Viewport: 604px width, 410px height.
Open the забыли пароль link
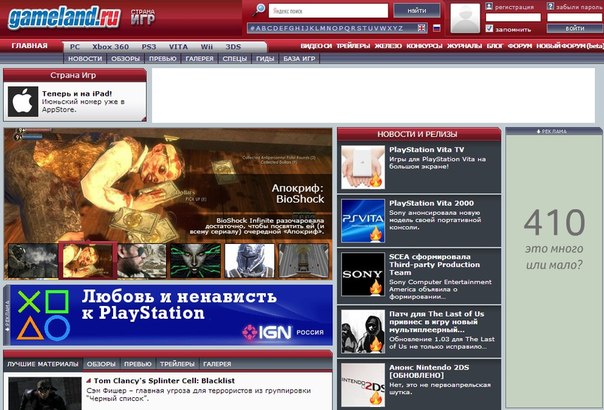click(579, 7)
